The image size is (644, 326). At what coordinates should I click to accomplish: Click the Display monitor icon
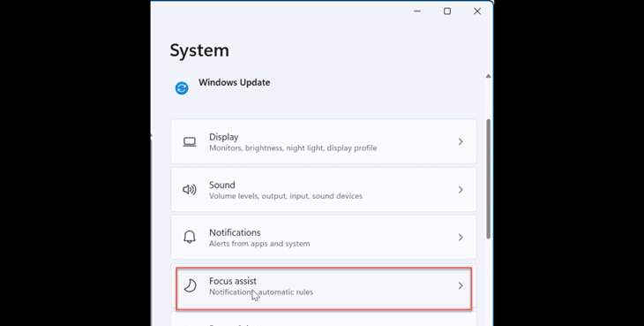tap(190, 142)
